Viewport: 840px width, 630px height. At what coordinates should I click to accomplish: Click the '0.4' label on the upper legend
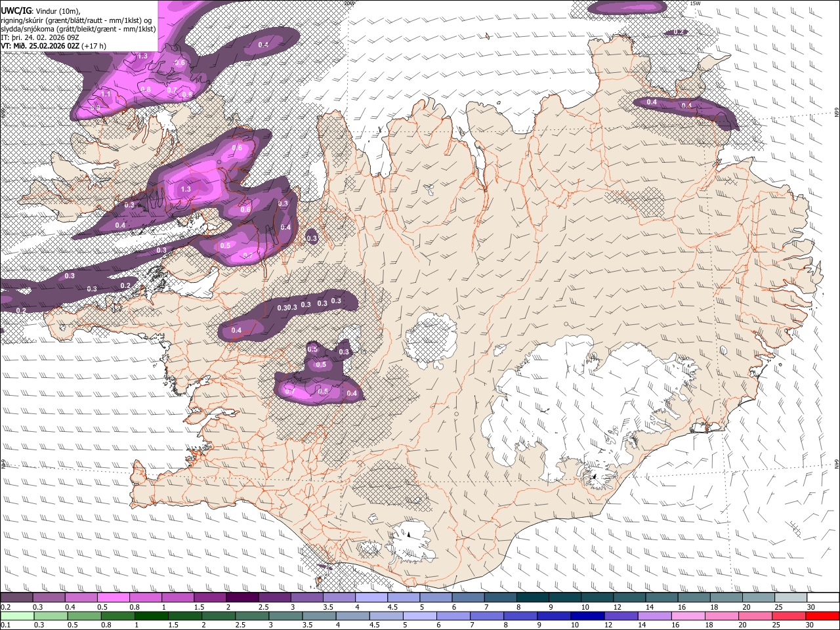[x=70, y=607]
